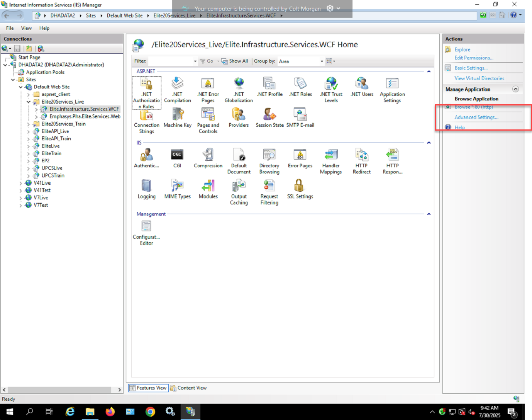Open the Filter dropdown arrow

click(x=195, y=61)
